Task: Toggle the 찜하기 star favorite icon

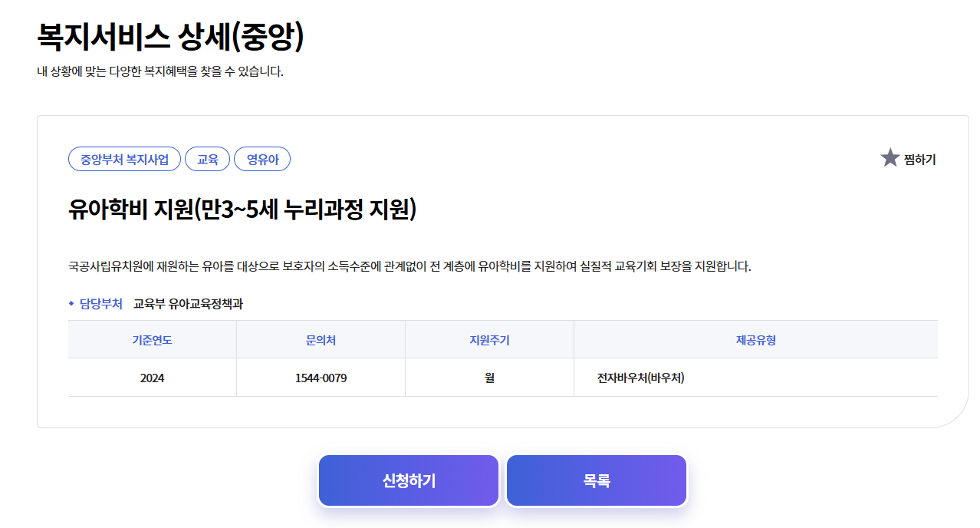Action: click(888, 158)
